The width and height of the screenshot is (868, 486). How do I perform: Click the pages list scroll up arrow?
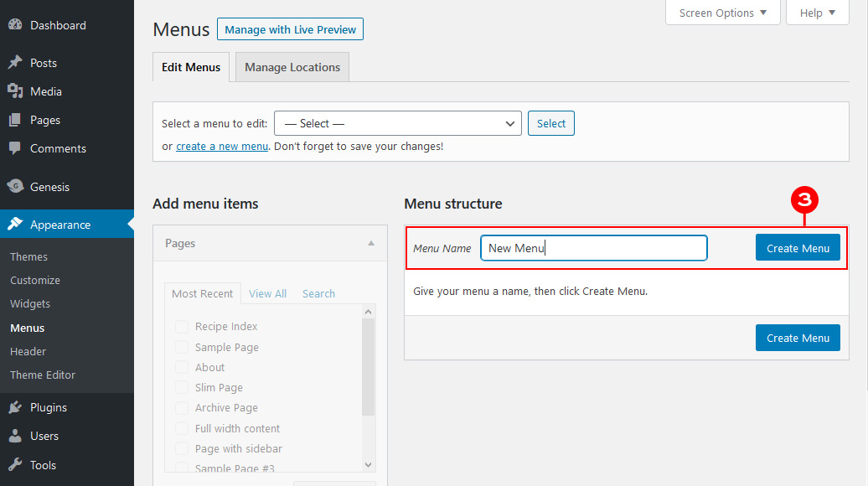click(x=368, y=312)
